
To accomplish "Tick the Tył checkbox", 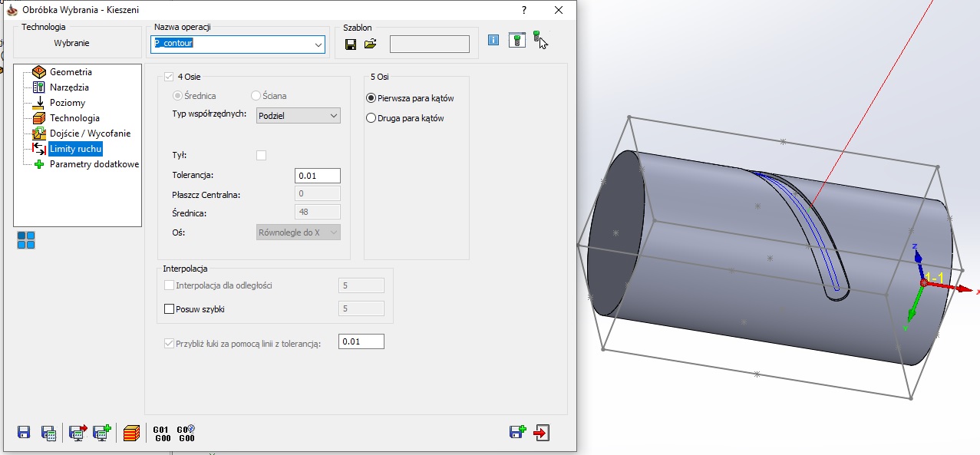I will coord(261,155).
